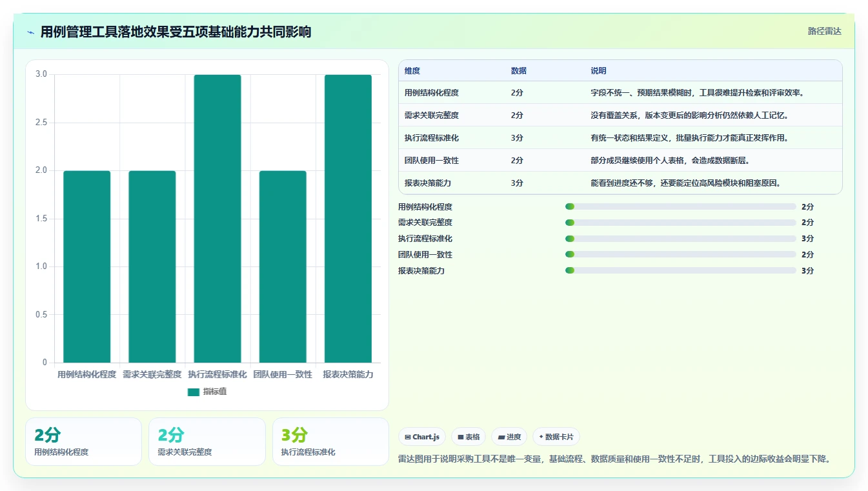Click the Chart.js tag button
The width and height of the screenshot is (868, 491).
coord(422,437)
